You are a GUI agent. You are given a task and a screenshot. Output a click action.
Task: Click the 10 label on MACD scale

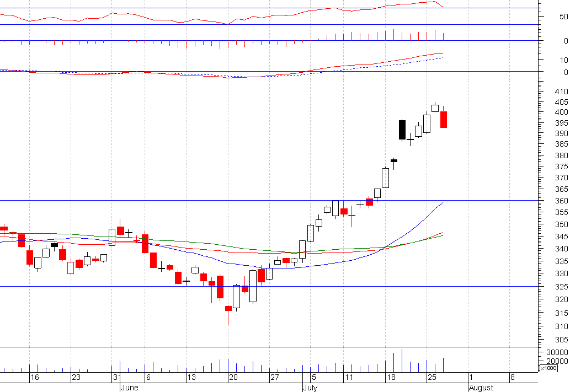[564, 60]
